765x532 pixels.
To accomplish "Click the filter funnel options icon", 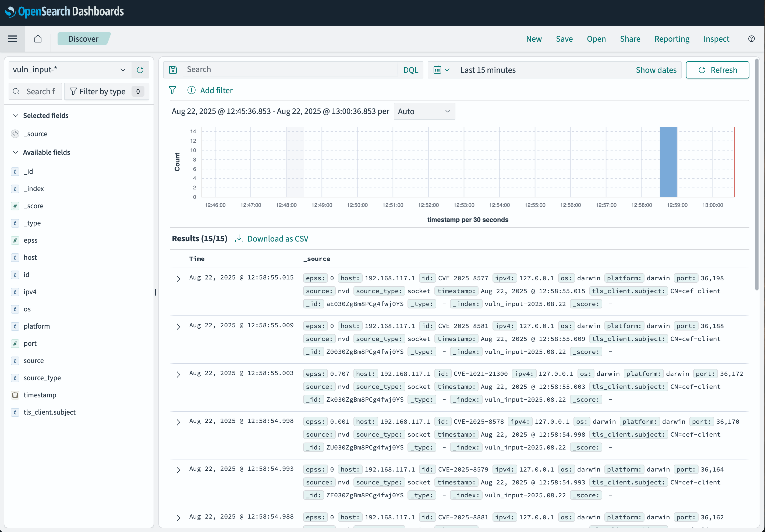I will coord(172,90).
